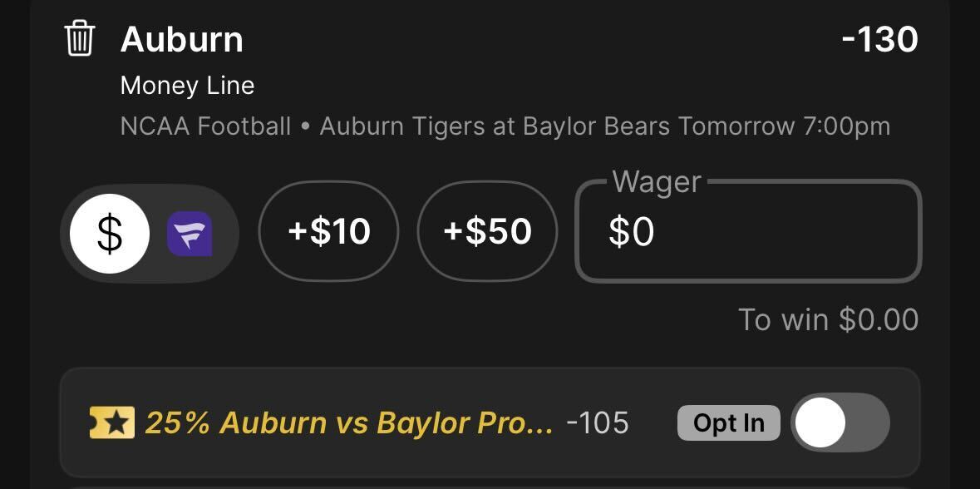Select the dollar cash wager option

(x=110, y=233)
